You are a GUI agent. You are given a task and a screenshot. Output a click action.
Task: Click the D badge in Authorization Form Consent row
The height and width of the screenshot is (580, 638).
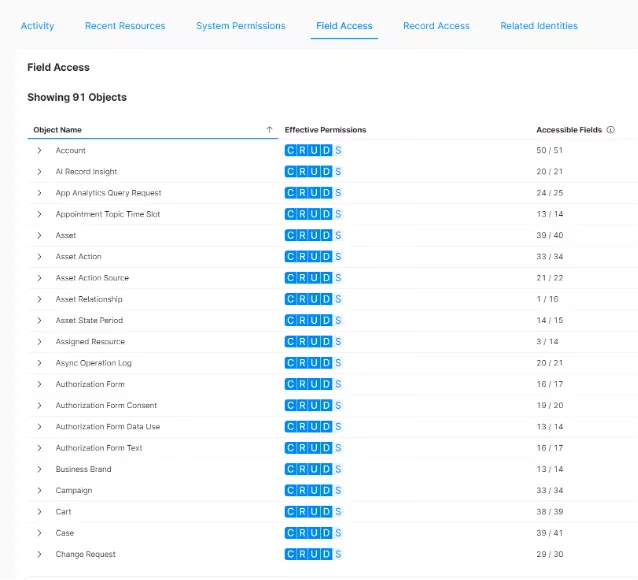(x=326, y=405)
